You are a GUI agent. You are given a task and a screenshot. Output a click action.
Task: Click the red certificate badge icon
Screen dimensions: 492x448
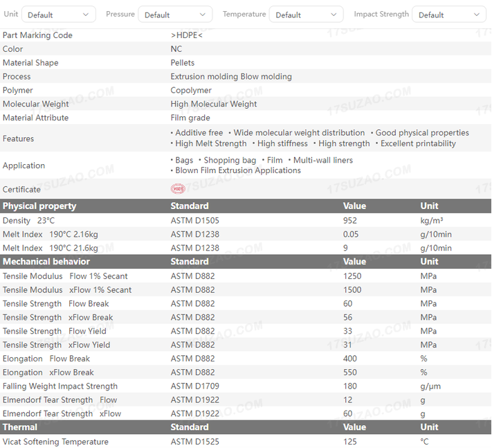click(178, 189)
